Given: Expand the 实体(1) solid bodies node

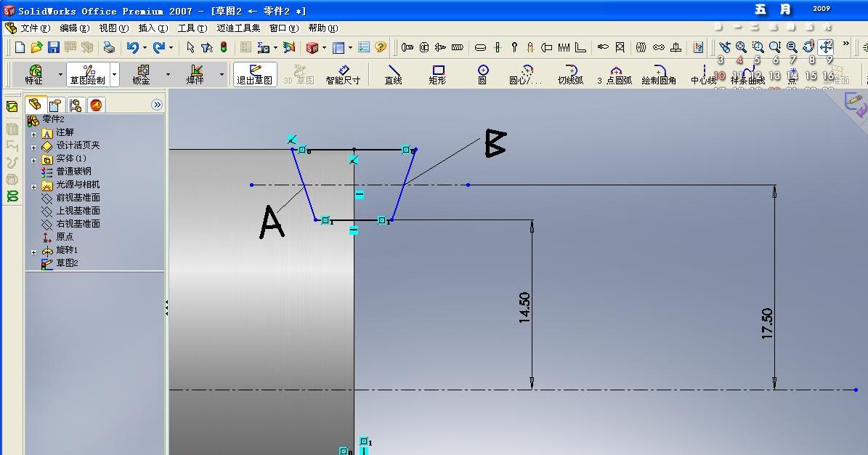Looking at the screenshot, I should coord(33,161).
